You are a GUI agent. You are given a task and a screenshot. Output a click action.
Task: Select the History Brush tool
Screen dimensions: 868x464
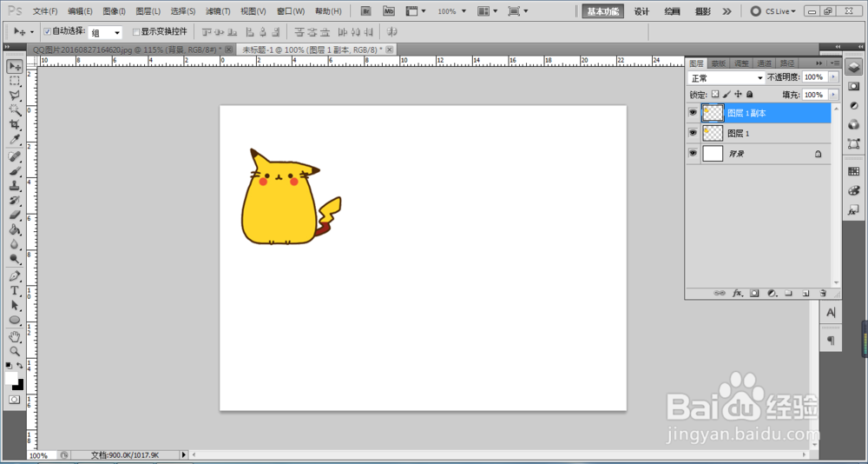[x=15, y=200]
